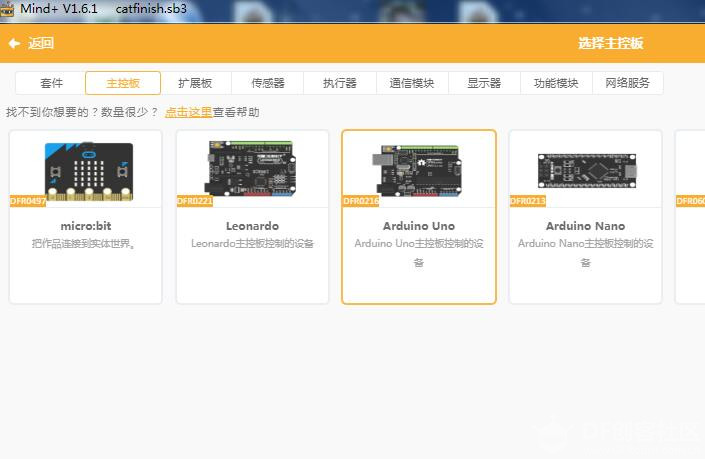Screen dimensions: 705x459
Task: Click the Arduino Nano主控板控制的设备 description
Action: 585,253
